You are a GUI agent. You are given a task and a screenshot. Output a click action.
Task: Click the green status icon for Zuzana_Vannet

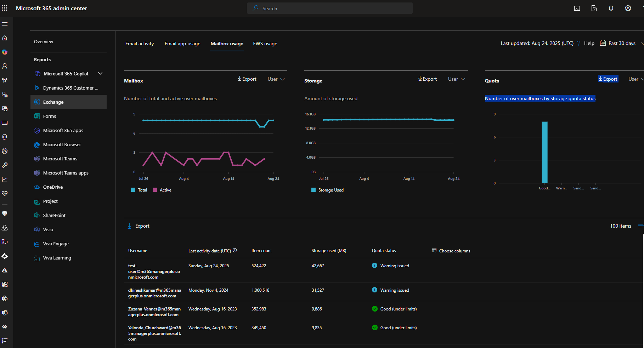[x=375, y=309]
